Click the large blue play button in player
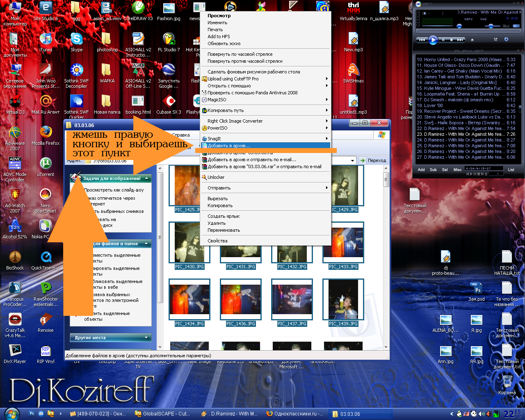This screenshot has height=420, width=525. [433, 40]
